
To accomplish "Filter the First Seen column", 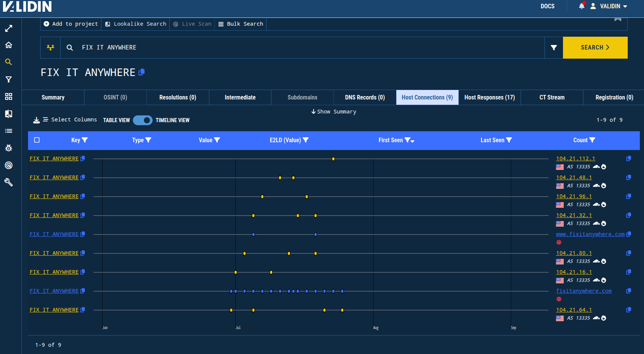I will click(407, 140).
